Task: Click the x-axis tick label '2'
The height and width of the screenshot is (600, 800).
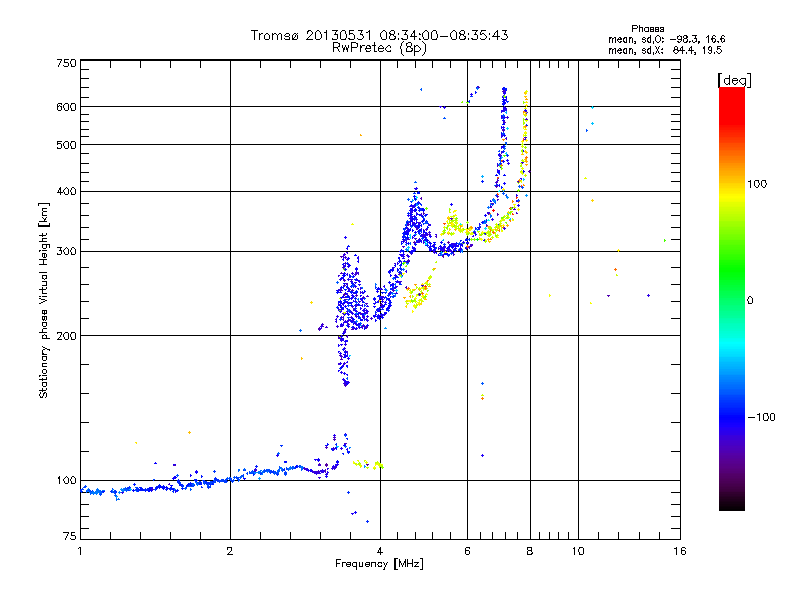Action: pyautogui.click(x=230, y=551)
